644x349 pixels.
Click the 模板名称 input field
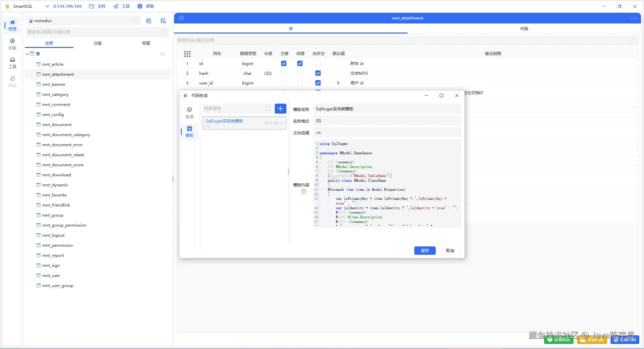pyautogui.click(x=387, y=109)
